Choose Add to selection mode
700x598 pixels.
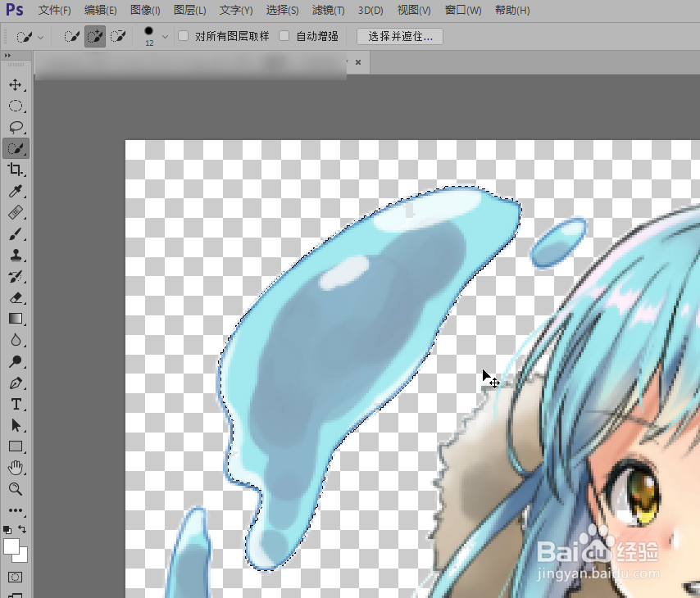(x=94, y=36)
